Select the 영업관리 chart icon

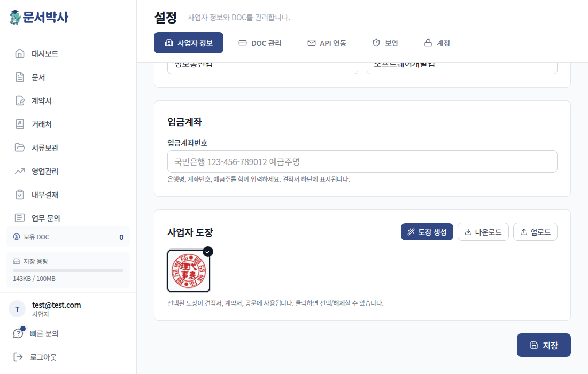pyautogui.click(x=19, y=170)
